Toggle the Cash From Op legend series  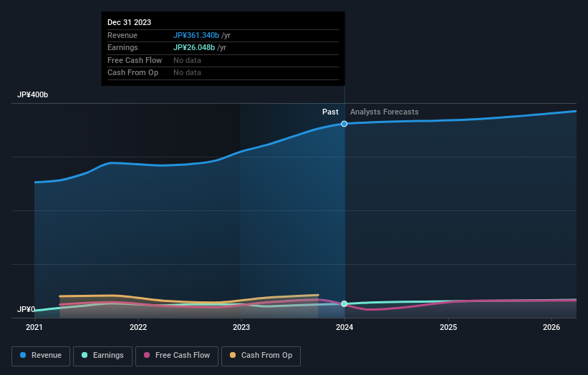point(261,356)
